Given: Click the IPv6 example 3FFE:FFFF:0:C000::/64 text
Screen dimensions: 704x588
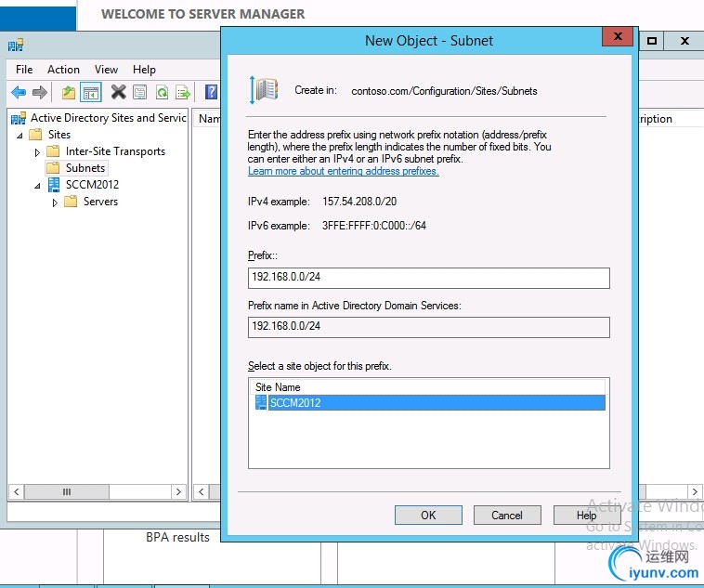Looking at the screenshot, I should pyautogui.click(x=374, y=226).
